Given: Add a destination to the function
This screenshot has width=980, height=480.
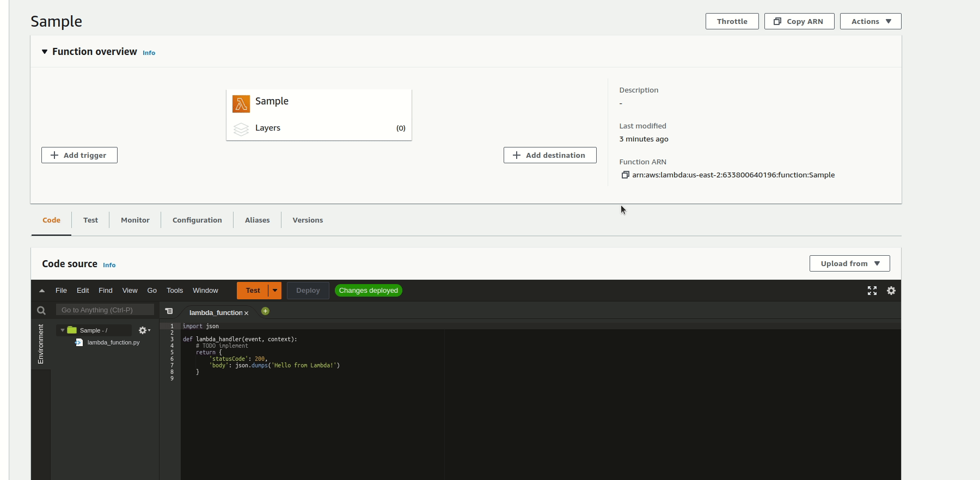Looking at the screenshot, I should [550, 155].
